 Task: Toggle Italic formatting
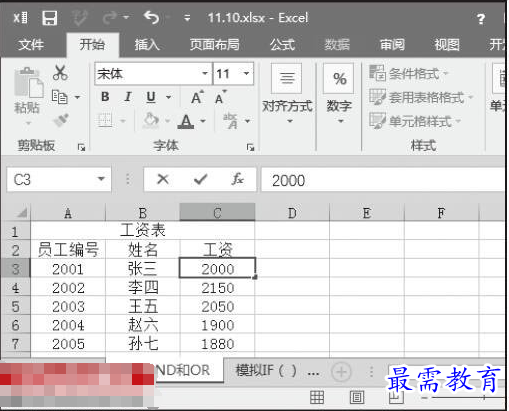[128, 97]
